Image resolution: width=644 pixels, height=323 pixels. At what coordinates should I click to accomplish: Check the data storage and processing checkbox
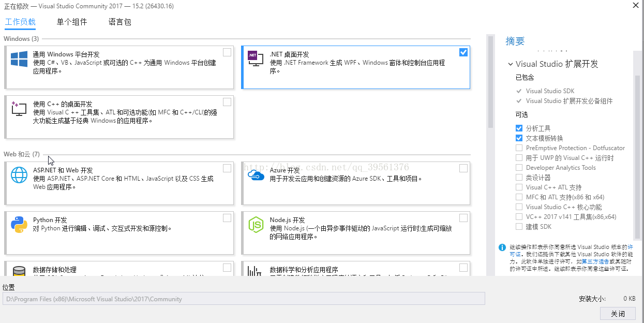coord(227,268)
